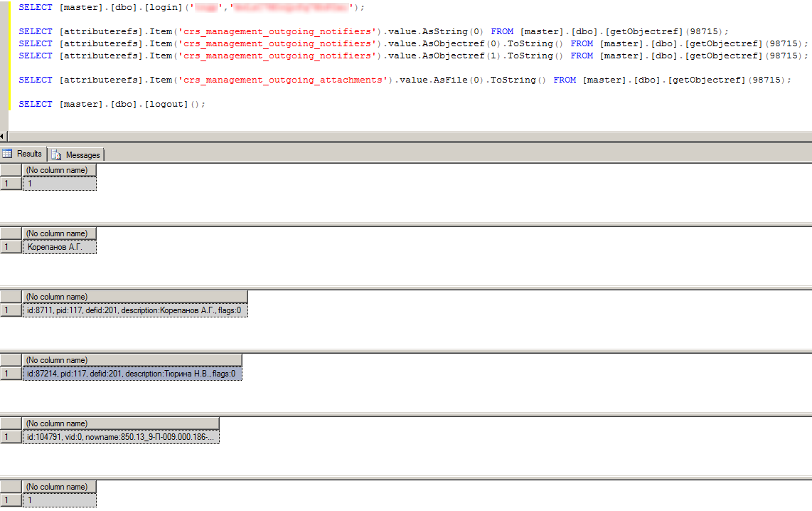This screenshot has width=812, height=511.
Task: Click the select-all corner of first grid
Action: (x=11, y=170)
